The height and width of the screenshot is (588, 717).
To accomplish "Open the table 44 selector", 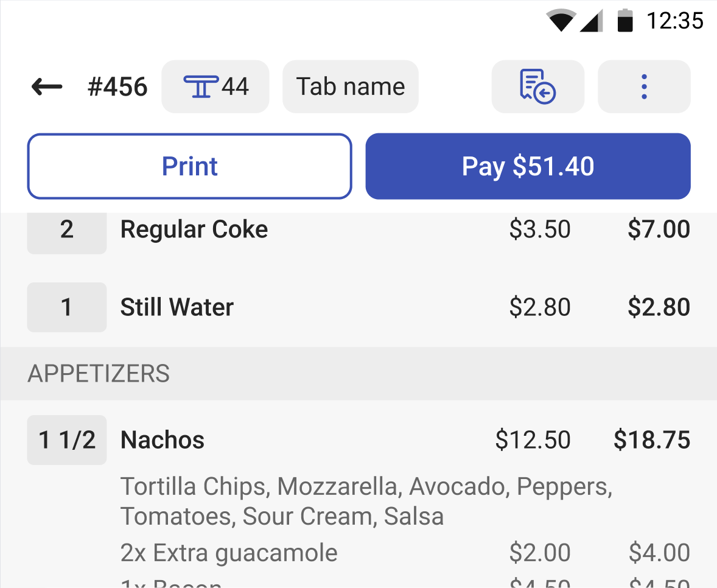I will coord(215,87).
